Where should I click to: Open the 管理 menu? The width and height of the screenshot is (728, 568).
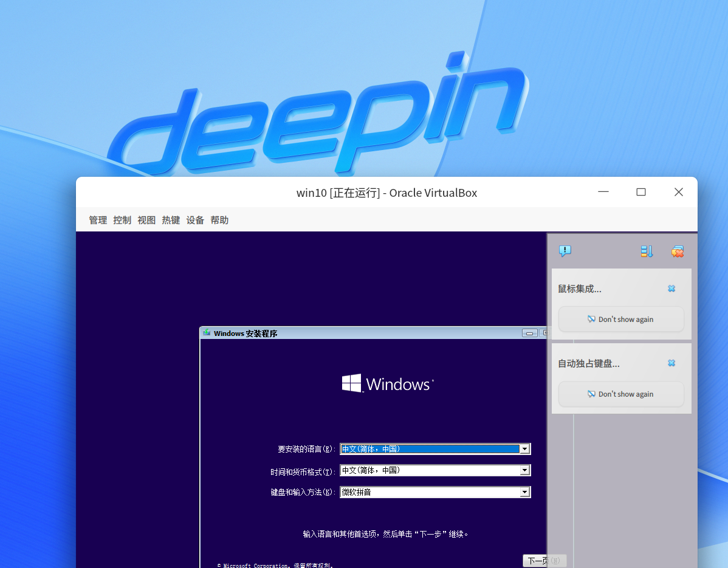(98, 220)
